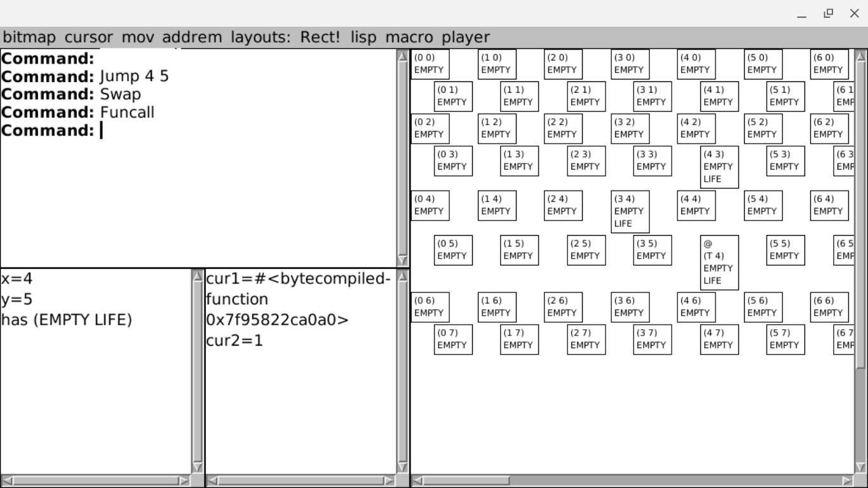Open the bitmap menu

click(29, 37)
